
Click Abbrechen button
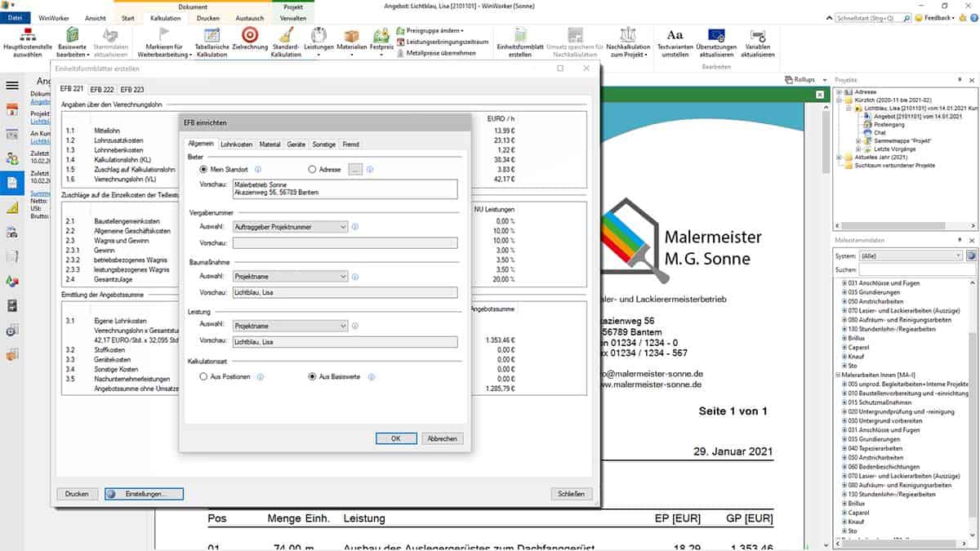(x=443, y=438)
